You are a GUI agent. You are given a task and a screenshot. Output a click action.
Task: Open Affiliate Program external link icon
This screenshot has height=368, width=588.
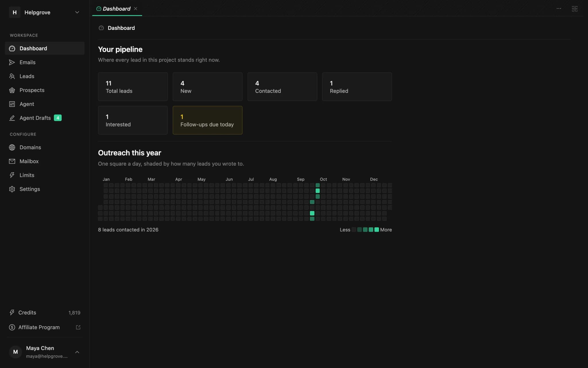coord(78,327)
